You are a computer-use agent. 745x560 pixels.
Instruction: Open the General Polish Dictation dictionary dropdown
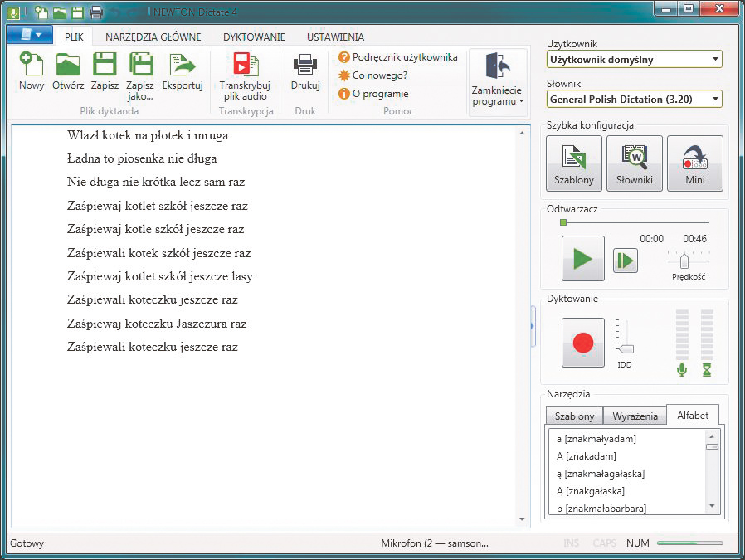tap(633, 99)
